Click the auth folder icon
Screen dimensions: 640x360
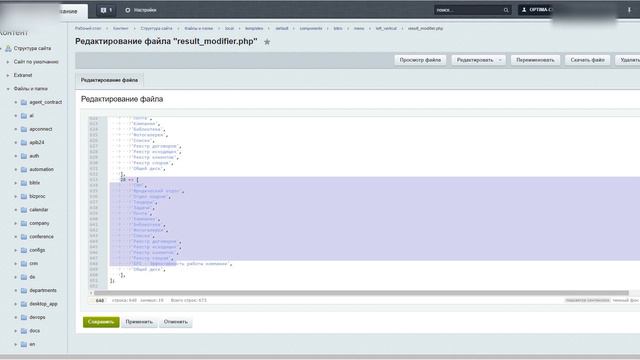pos(24,156)
